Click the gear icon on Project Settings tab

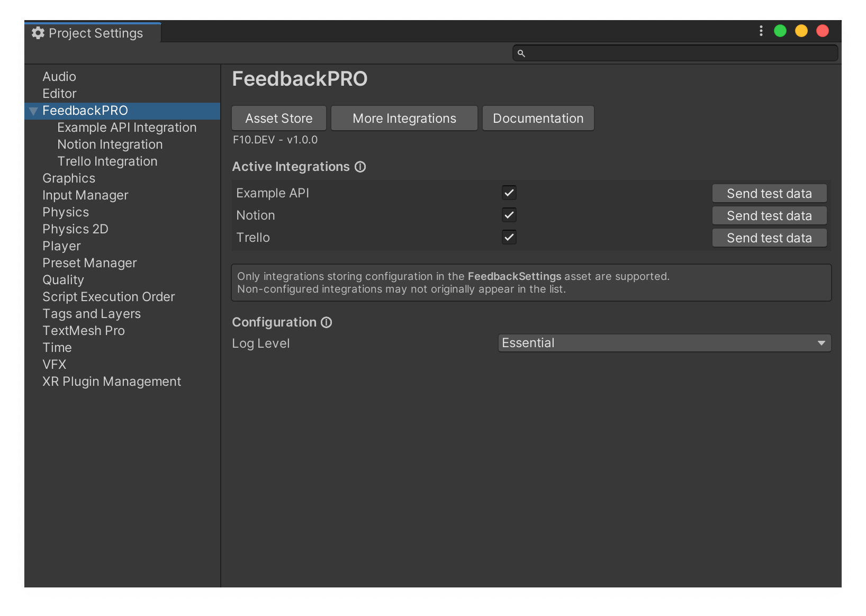pos(37,33)
